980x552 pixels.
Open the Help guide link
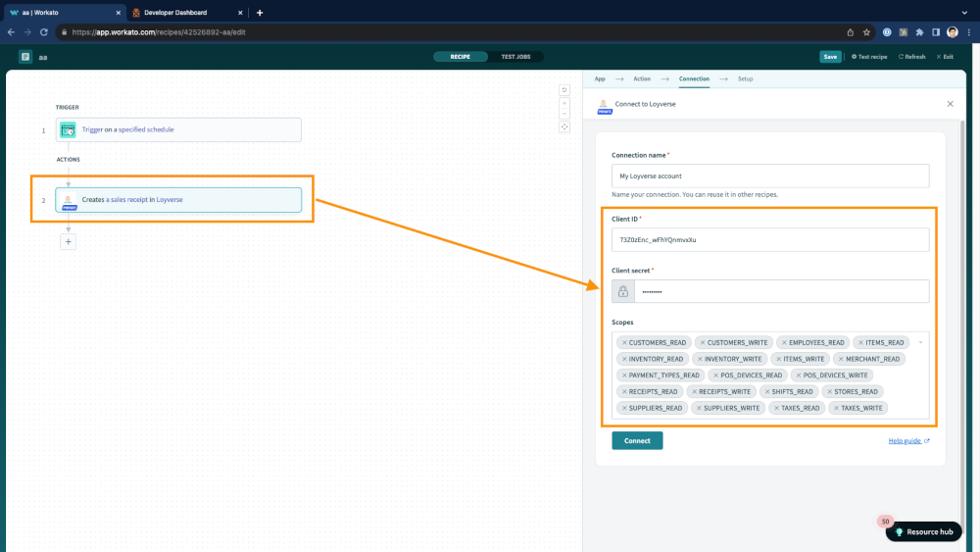pyautogui.click(x=907, y=441)
